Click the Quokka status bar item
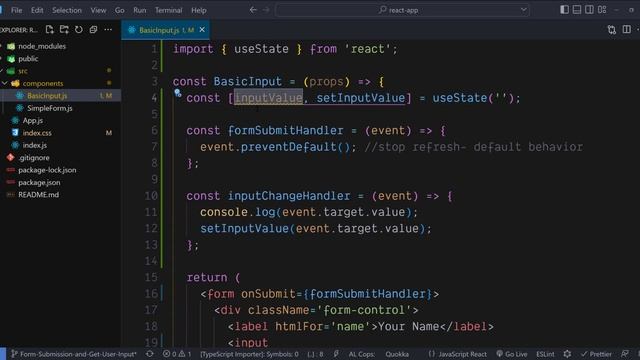Viewport: 640px width, 360px height. tap(397, 354)
